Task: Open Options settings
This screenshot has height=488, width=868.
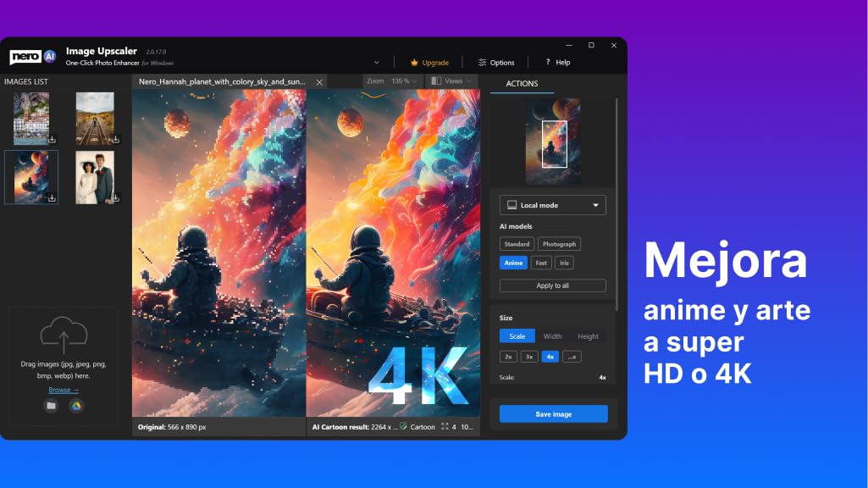Action: tap(496, 63)
